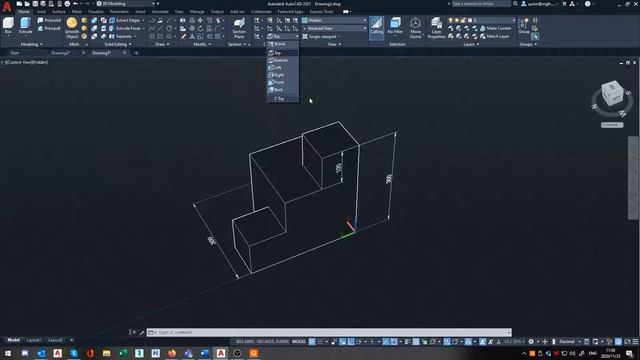Select the Box solid tool
This screenshot has width=640, height=360.
(x=8, y=26)
